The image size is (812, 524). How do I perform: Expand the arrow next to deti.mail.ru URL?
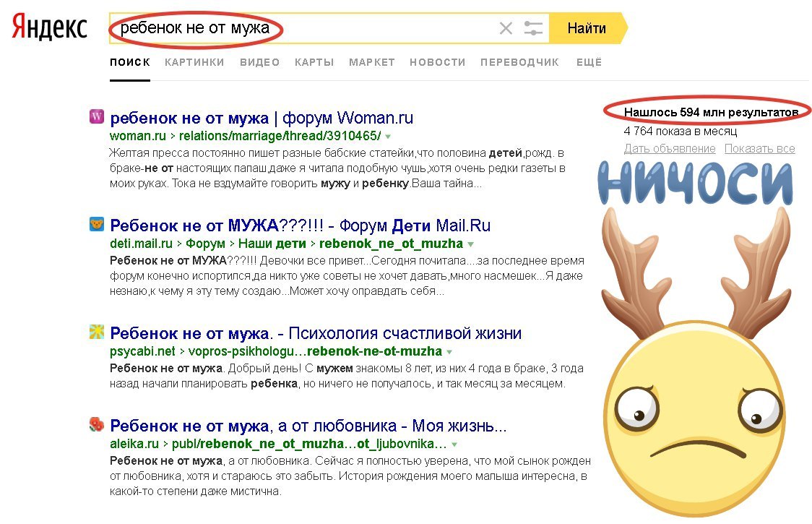pyautogui.click(x=470, y=244)
